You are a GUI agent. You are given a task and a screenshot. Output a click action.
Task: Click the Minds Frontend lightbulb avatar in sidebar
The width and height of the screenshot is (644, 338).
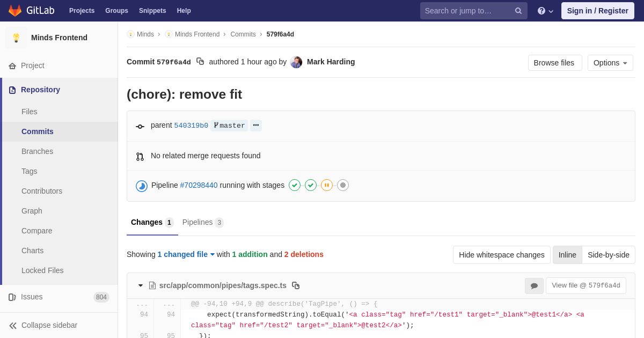16,38
